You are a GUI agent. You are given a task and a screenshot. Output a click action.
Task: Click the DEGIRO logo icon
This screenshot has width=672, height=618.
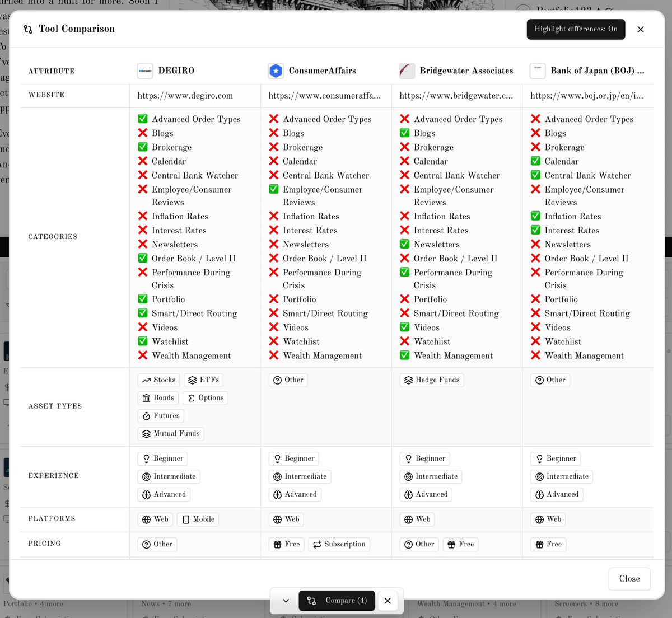145,71
